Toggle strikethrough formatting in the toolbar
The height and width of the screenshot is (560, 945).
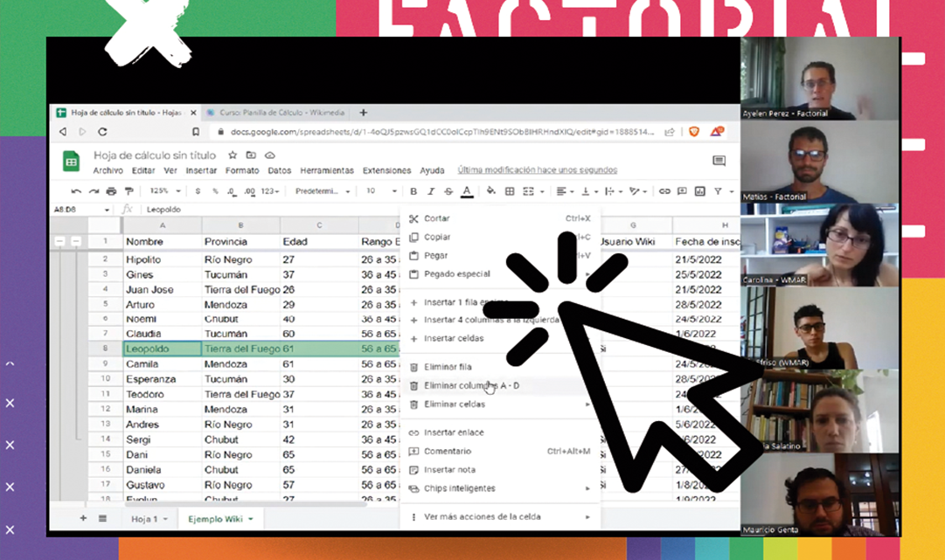[x=448, y=191]
